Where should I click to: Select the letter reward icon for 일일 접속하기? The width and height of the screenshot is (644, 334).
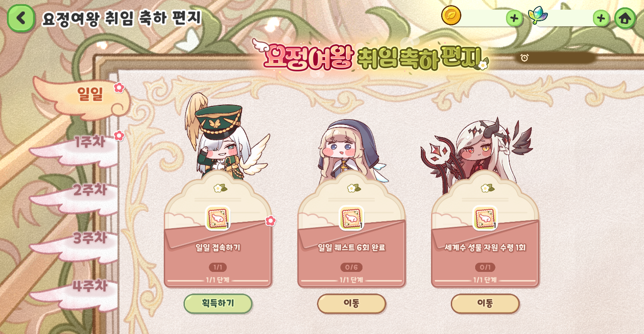tap(218, 218)
